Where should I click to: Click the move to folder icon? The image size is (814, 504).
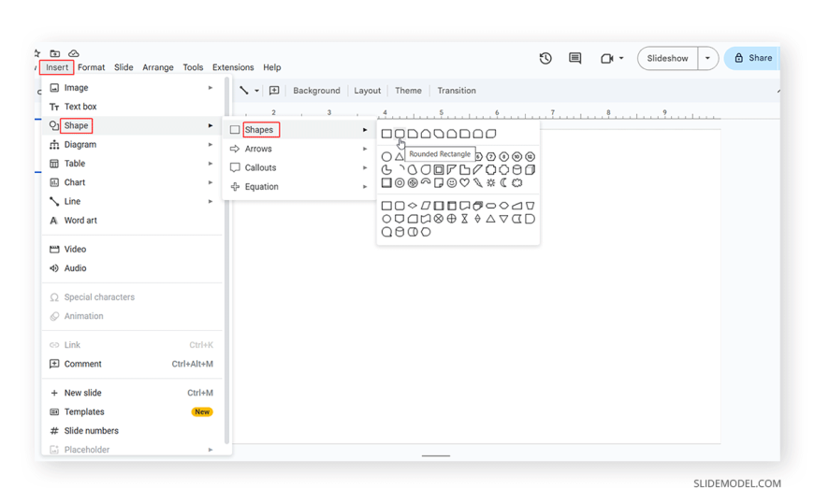pyautogui.click(x=54, y=53)
